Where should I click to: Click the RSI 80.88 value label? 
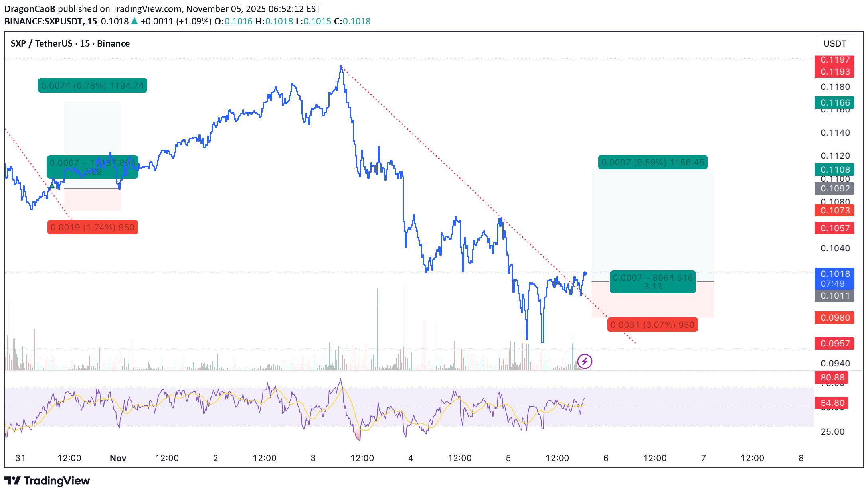pos(832,377)
